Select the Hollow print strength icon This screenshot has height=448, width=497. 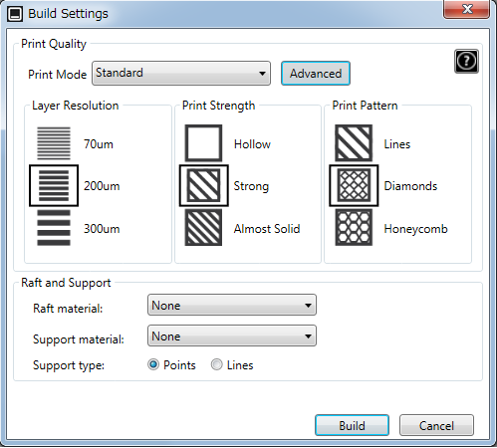point(203,143)
